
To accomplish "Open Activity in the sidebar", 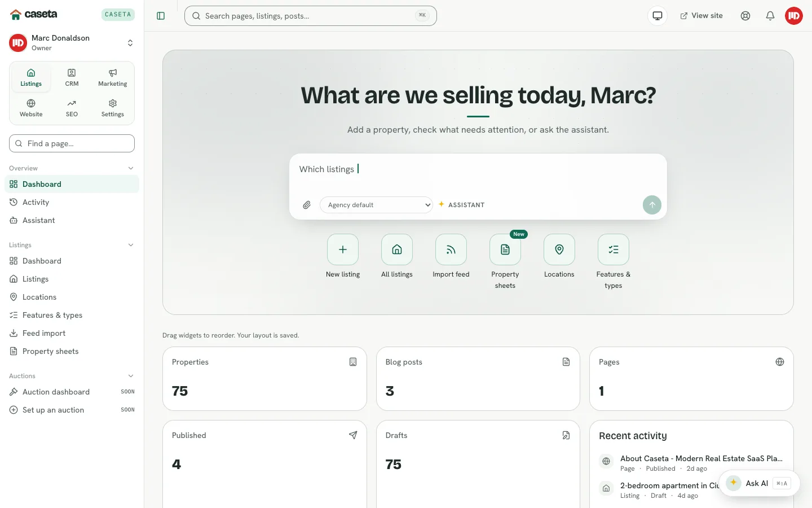I will coord(72,202).
